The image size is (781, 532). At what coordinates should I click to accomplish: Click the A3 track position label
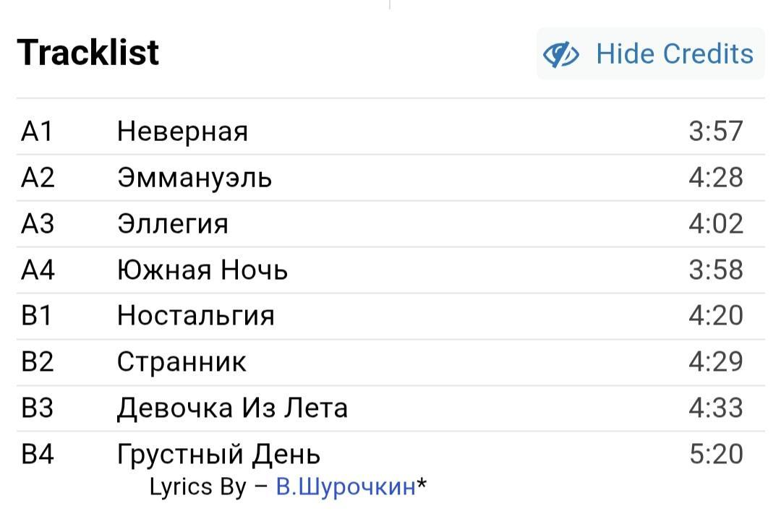point(38,223)
